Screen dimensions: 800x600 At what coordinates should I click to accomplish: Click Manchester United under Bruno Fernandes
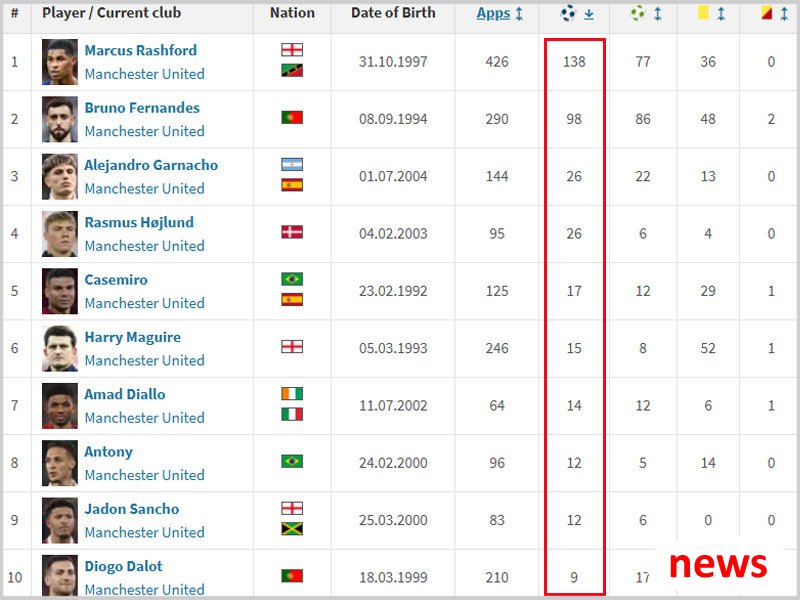[144, 131]
